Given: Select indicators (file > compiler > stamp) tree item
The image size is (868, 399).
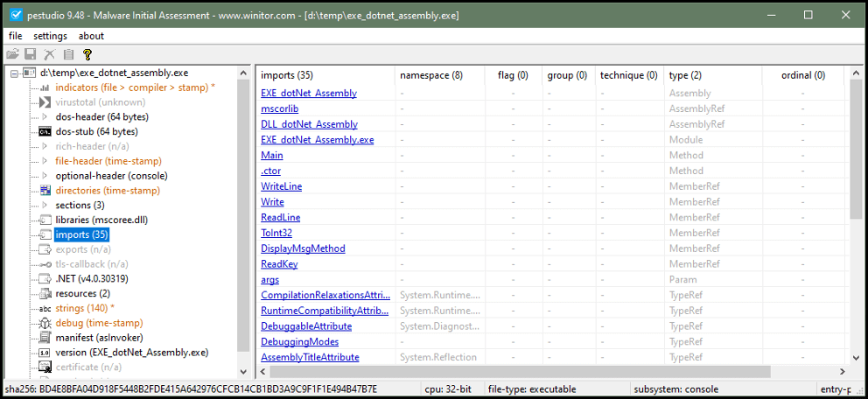Looking at the screenshot, I should 136,87.
